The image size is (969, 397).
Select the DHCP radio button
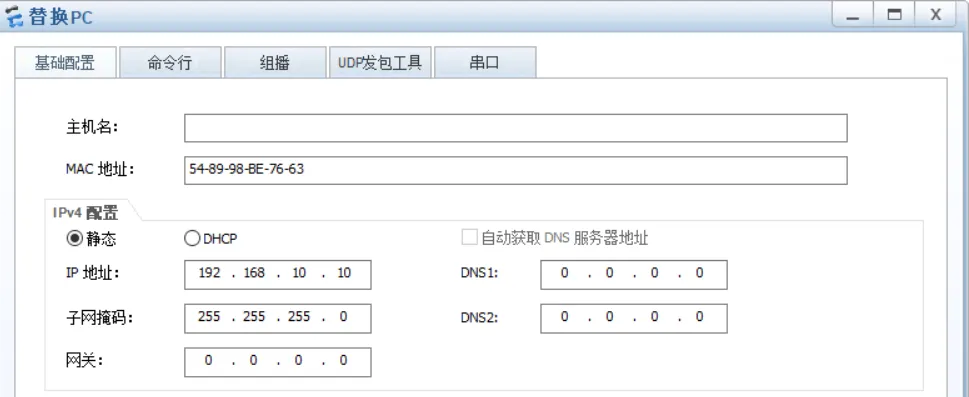pos(192,239)
